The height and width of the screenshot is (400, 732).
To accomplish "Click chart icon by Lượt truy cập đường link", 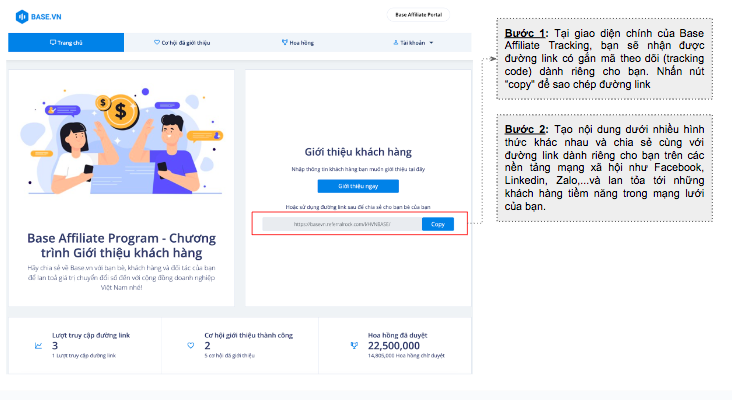I will (x=38, y=346).
